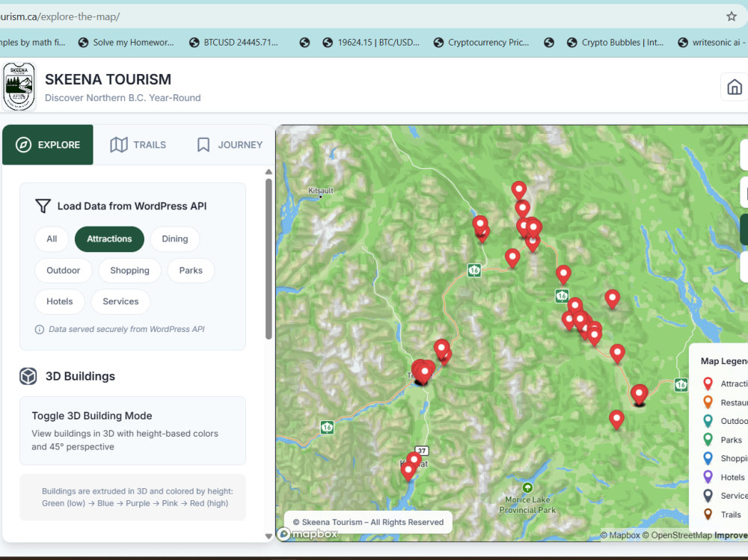Enable the Outdoor filter chip
The width and height of the screenshot is (748, 560).
[64, 271]
